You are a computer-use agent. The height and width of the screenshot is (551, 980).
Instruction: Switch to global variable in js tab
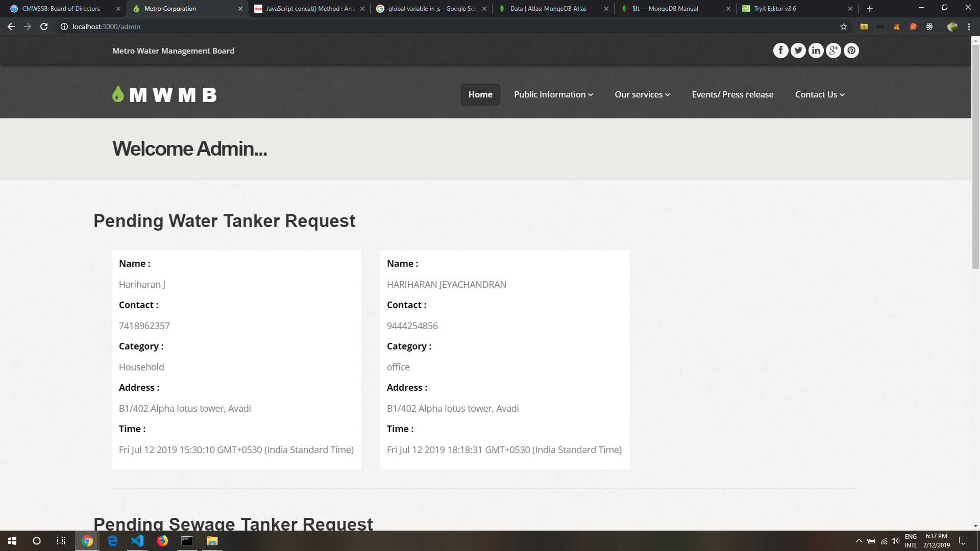432,9
